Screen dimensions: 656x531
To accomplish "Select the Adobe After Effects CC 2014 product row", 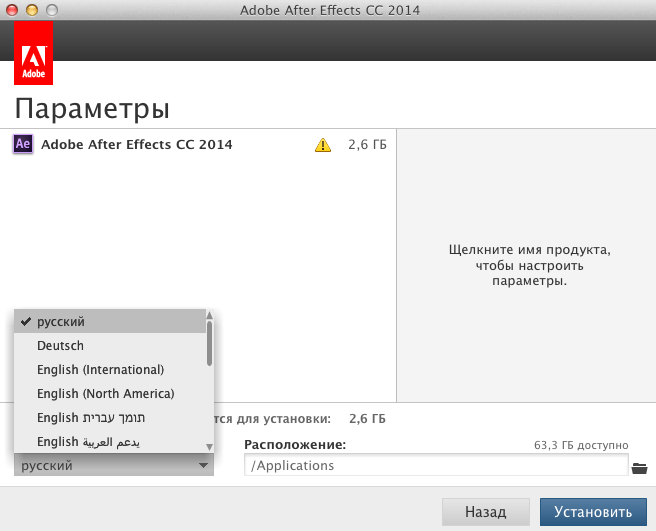I will pos(198,144).
